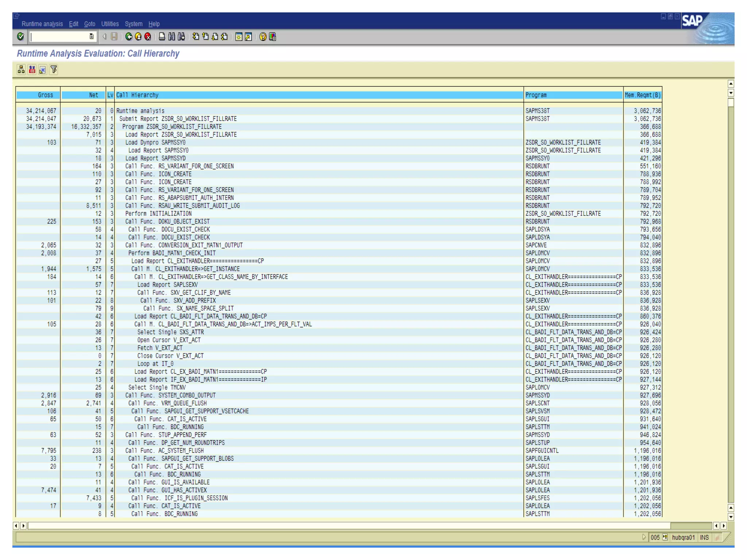Click the red Cancel icon
Image resolution: width=747 pixels, height=560 pixels.
pos(148,36)
